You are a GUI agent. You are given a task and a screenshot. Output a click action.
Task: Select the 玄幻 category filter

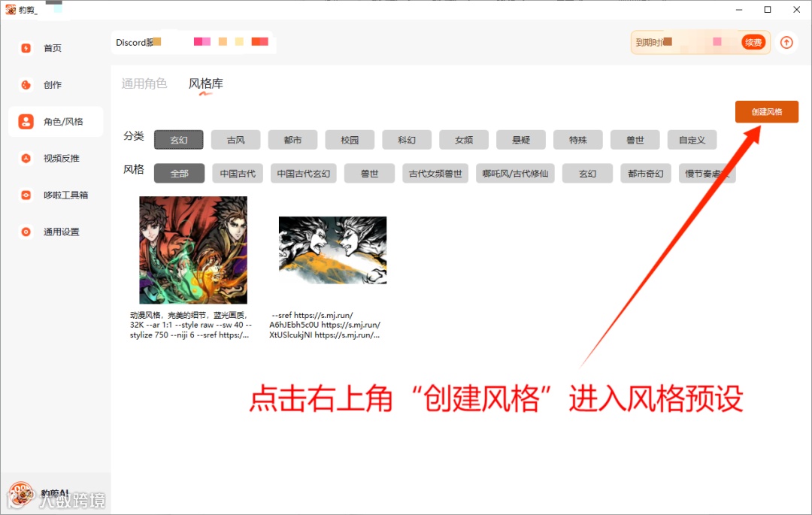(x=179, y=140)
